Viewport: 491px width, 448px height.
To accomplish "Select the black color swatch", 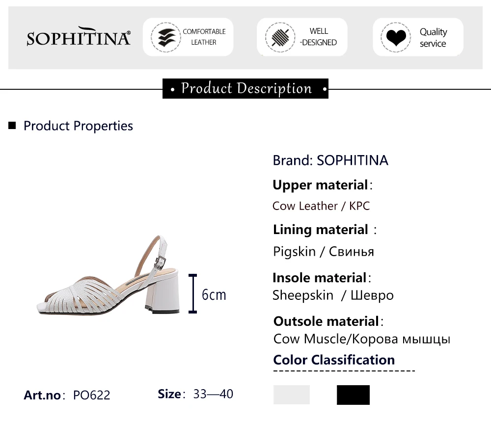I will [x=353, y=395].
